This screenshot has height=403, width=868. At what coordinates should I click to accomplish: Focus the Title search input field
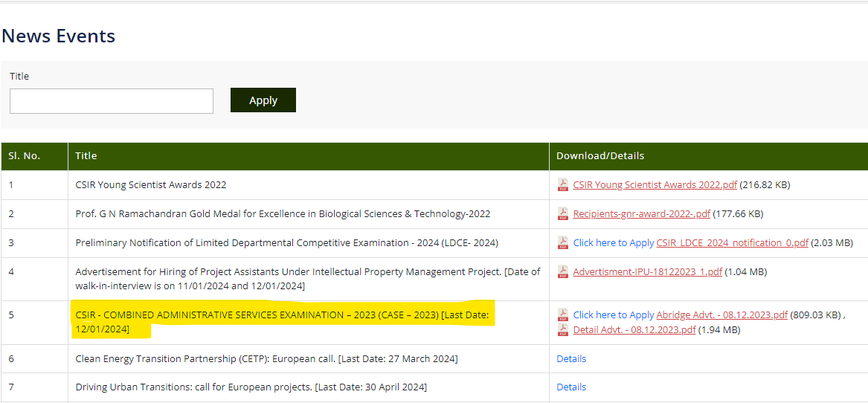click(112, 101)
